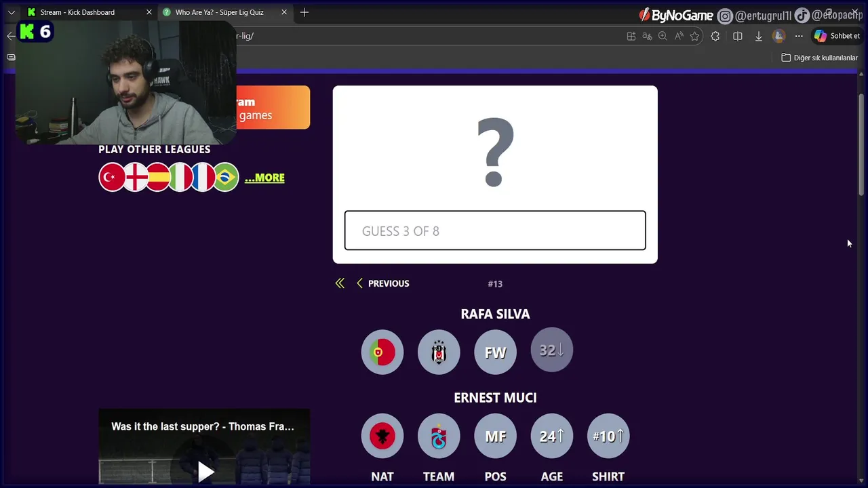The image size is (868, 488).
Task: Click the video title 'Was it the last supper?'
Action: pos(203,426)
